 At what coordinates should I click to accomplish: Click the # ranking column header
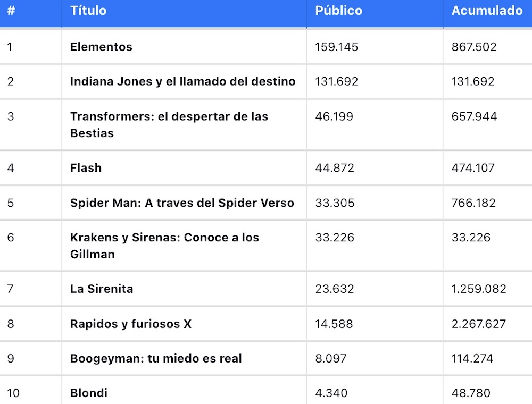[x=11, y=11]
